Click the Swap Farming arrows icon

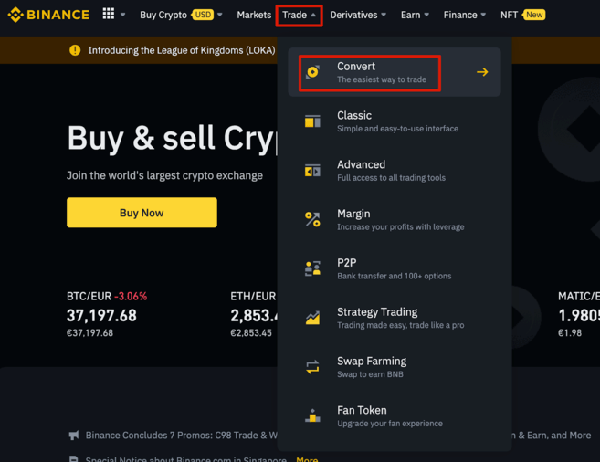point(314,366)
